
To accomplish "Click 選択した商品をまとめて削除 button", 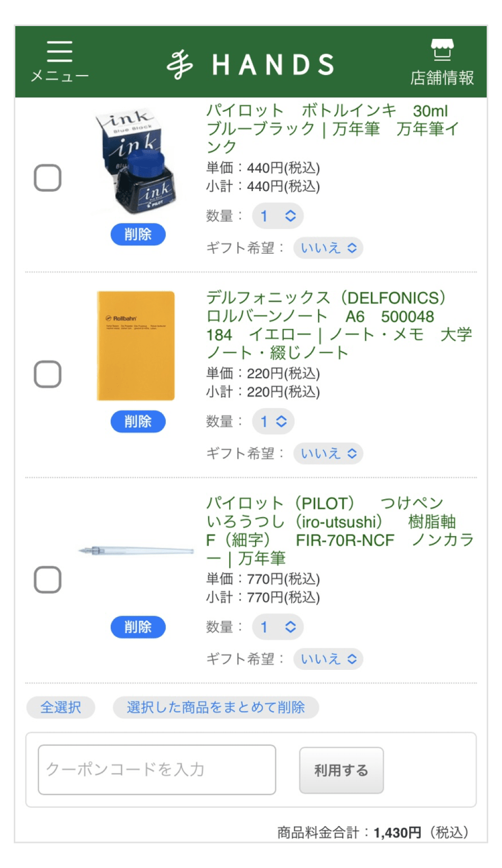I will point(216,707).
